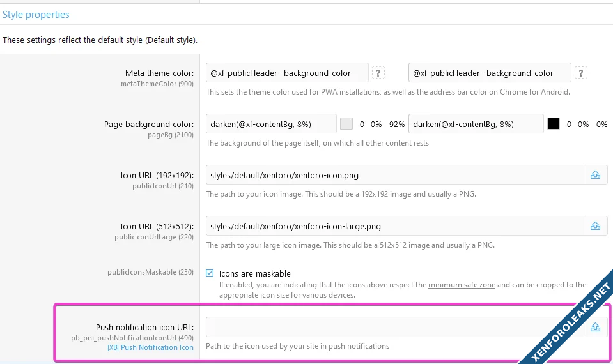Click the first Page background color input
The image size is (613, 364).
tap(271, 124)
